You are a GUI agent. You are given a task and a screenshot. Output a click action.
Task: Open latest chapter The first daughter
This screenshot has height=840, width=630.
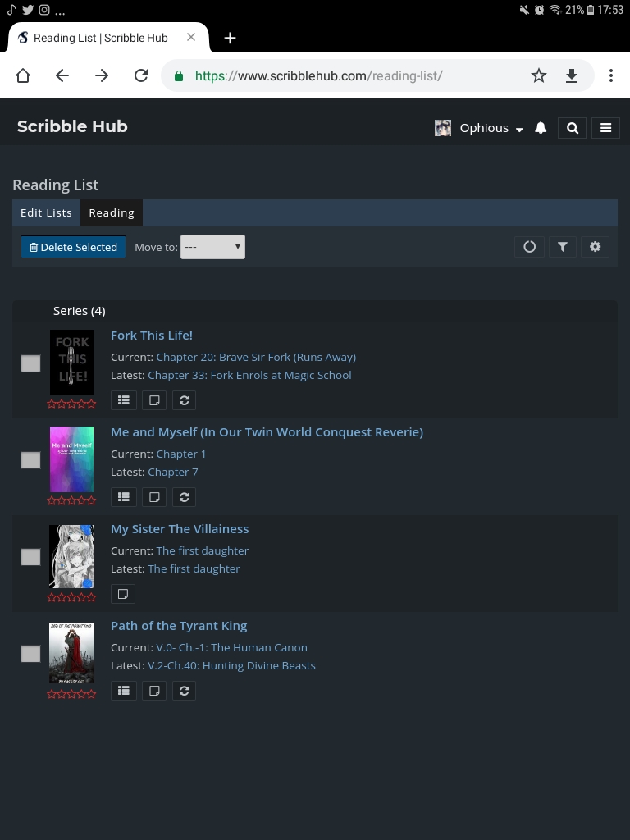click(194, 569)
